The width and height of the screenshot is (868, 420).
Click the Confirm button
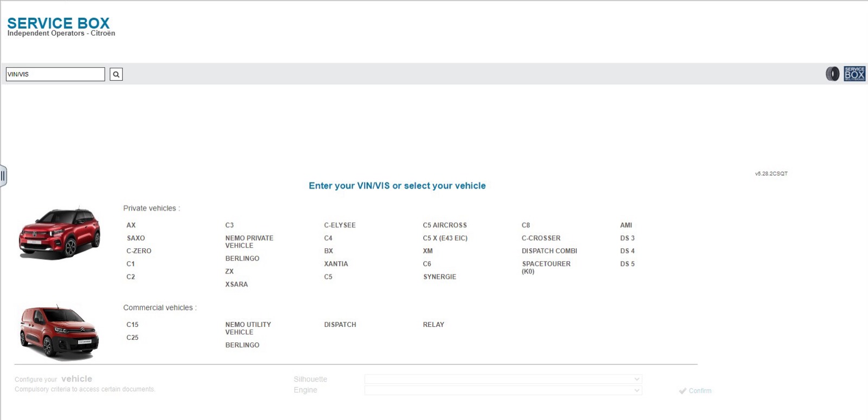coord(695,391)
